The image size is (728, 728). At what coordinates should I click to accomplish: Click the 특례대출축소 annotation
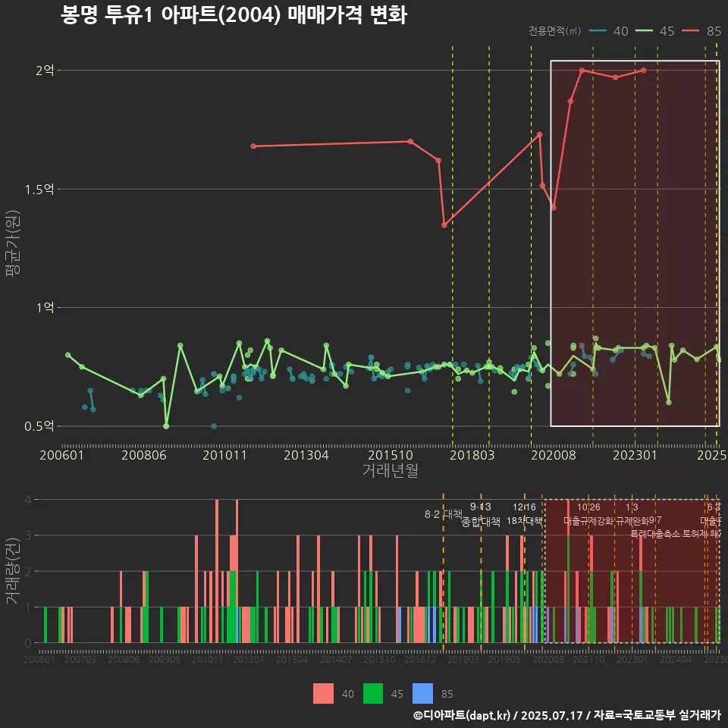coord(655,534)
